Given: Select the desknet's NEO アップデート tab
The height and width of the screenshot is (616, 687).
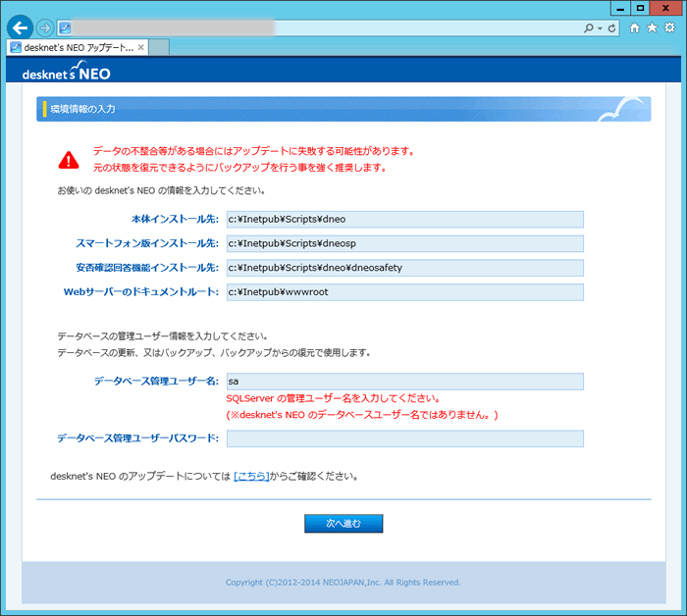Looking at the screenshot, I should (71, 47).
